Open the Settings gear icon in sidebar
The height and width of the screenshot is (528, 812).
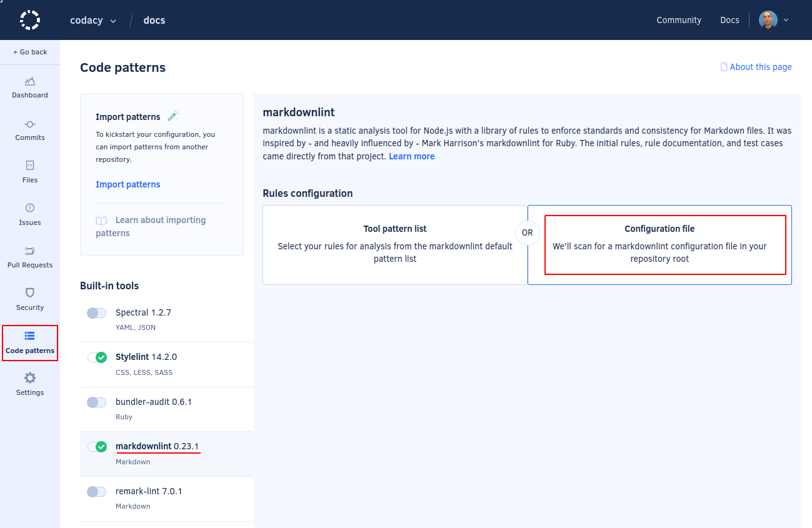[x=30, y=378]
